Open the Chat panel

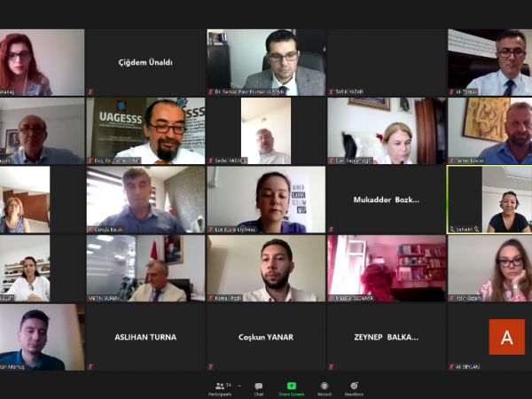[x=259, y=389]
